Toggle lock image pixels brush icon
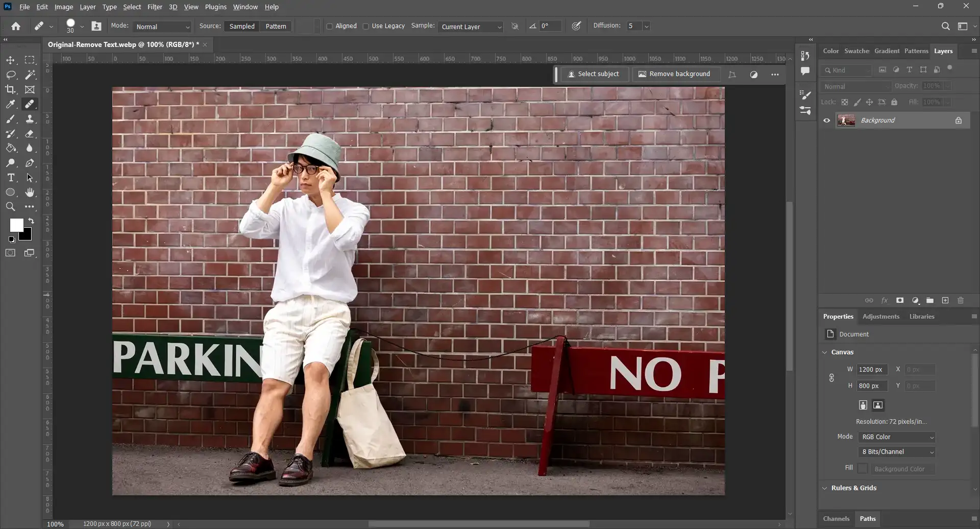The image size is (980, 529). [857, 102]
